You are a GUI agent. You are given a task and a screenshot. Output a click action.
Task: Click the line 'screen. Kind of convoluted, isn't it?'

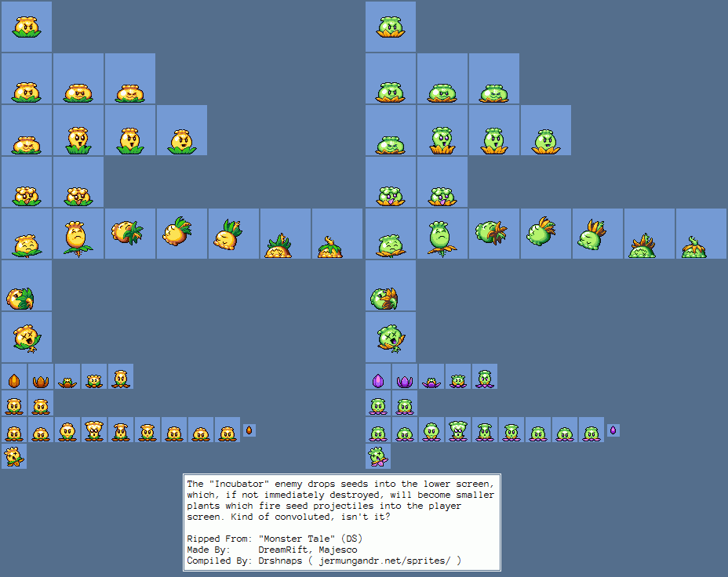[x=289, y=517]
